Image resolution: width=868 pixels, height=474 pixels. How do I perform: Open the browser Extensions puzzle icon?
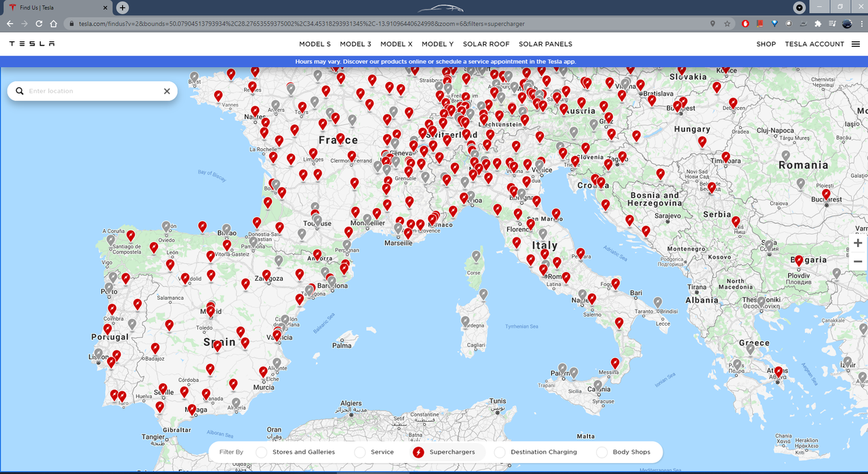[x=817, y=24]
